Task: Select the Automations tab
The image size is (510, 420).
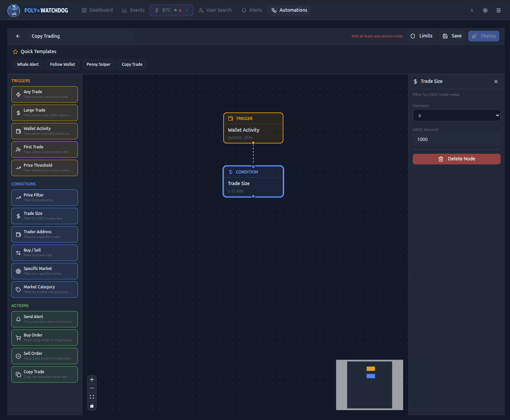Action: (289, 10)
